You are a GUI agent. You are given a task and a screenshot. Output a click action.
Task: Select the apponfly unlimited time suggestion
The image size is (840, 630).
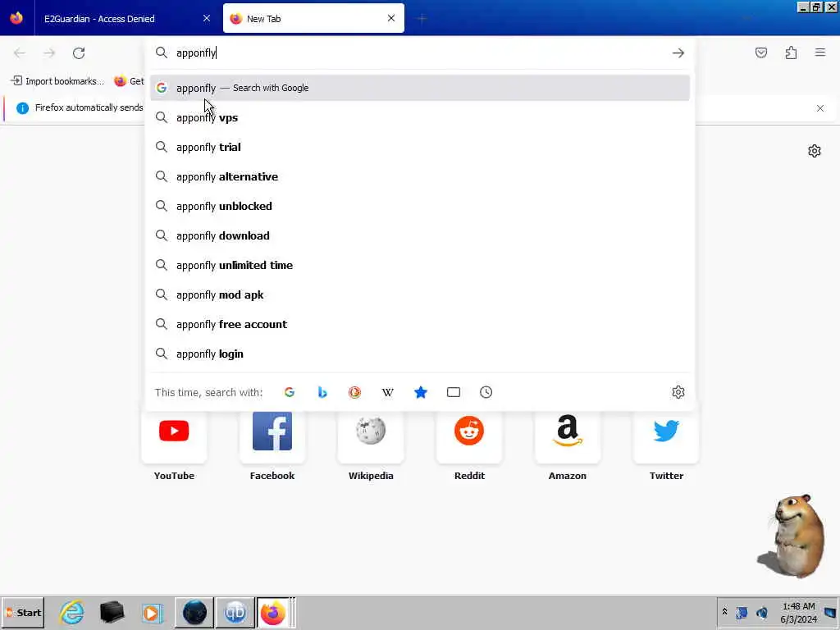pyautogui.click(x=420, y=265)
